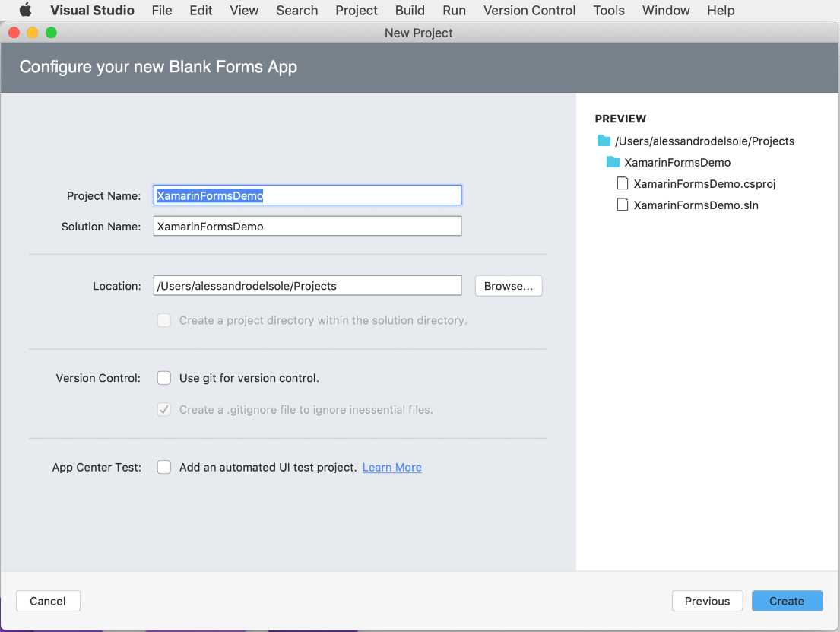Toggle the Create a .gitignore file checkbox
Viewport: 840px width, 632px height.
pos(164,409)
